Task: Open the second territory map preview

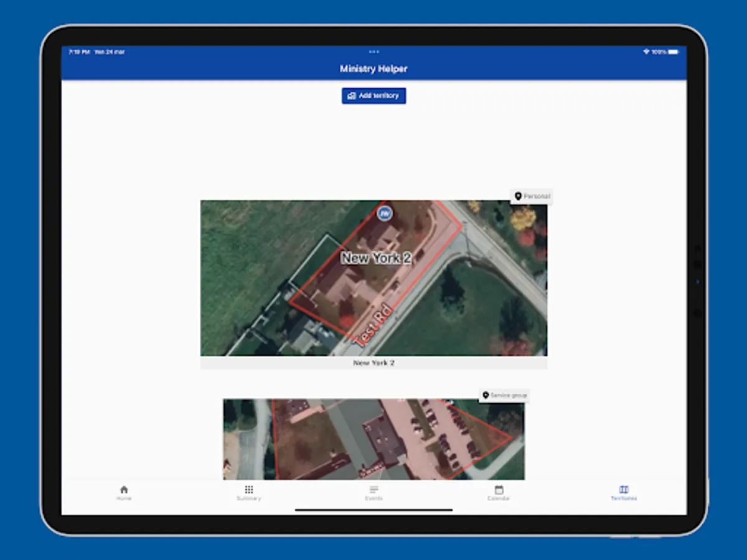Action: click(x=374, y=439)
